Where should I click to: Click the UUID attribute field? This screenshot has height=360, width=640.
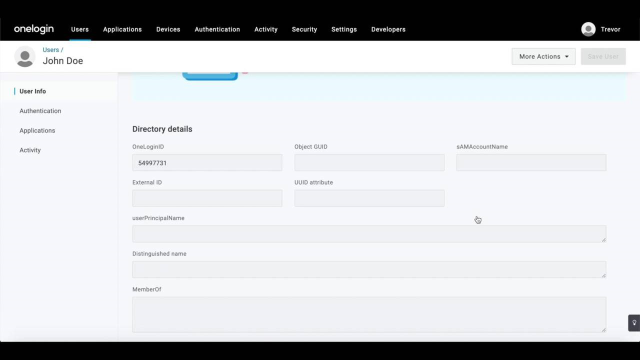pos(369,198)
